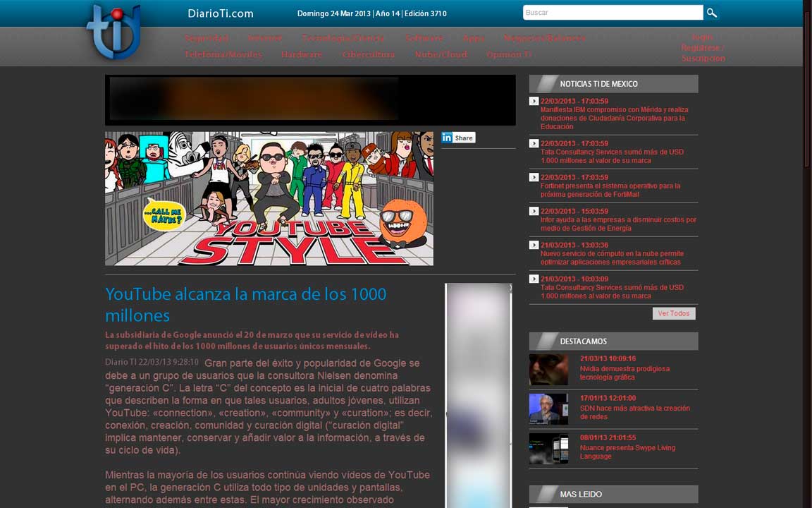The image size is (812, 508).
Task: Click arrow icon beside Fortinet FortiMail news
Action: tap(534, 177)
